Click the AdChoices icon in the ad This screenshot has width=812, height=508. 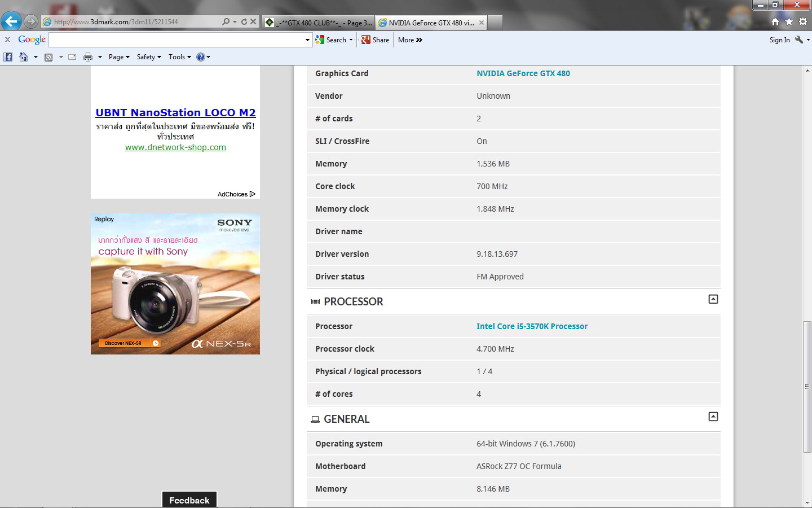(252, 194)
